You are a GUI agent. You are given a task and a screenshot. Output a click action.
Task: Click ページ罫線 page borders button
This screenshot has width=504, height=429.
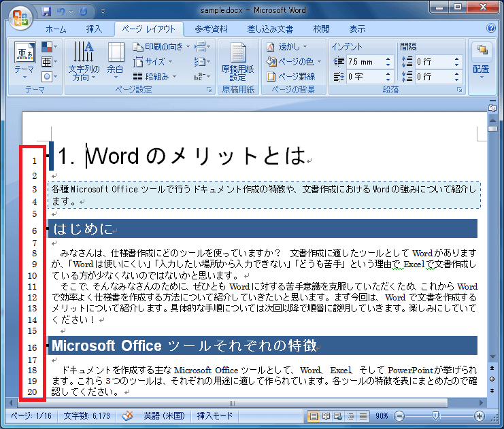point(290,76)
